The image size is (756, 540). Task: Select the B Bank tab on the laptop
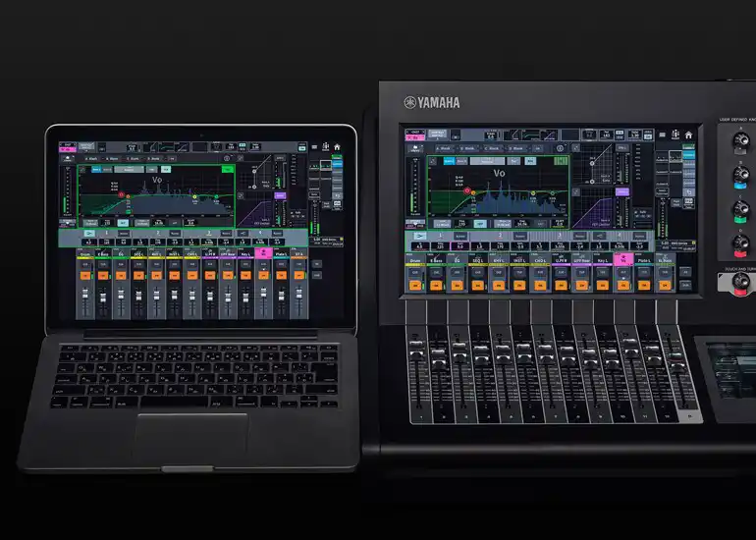112,158
